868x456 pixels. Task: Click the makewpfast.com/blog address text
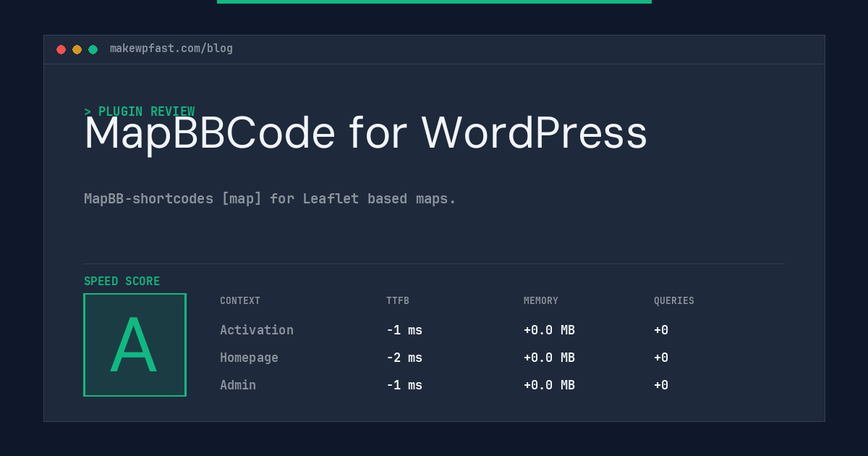(171, 48)
